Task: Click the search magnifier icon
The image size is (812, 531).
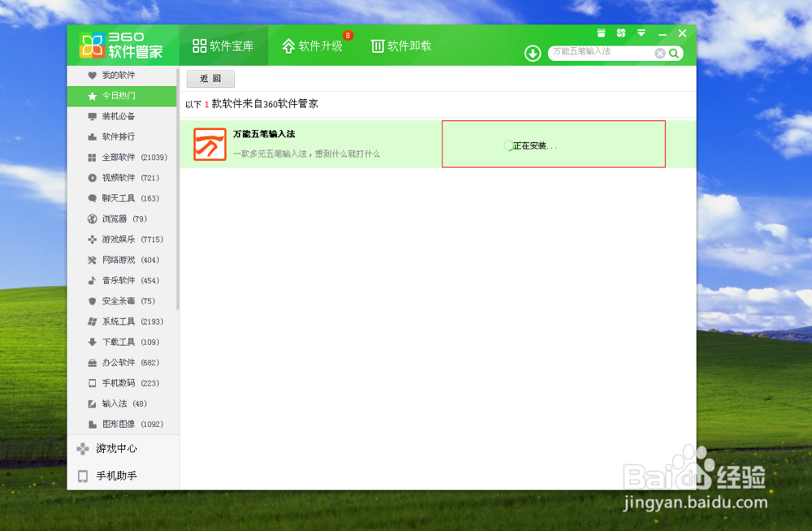Action: tap(674, 54)
